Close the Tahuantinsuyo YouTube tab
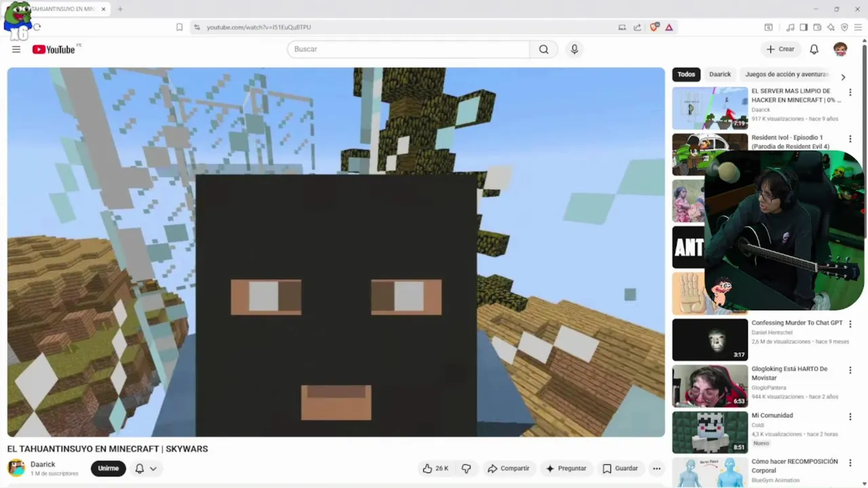The width and height of the screenshot is (868, 488). pyautogui.click(x=104, y=9)
